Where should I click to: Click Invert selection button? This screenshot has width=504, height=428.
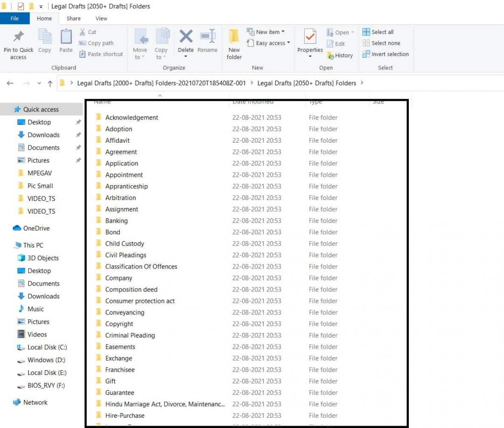(x=386, y=54)
